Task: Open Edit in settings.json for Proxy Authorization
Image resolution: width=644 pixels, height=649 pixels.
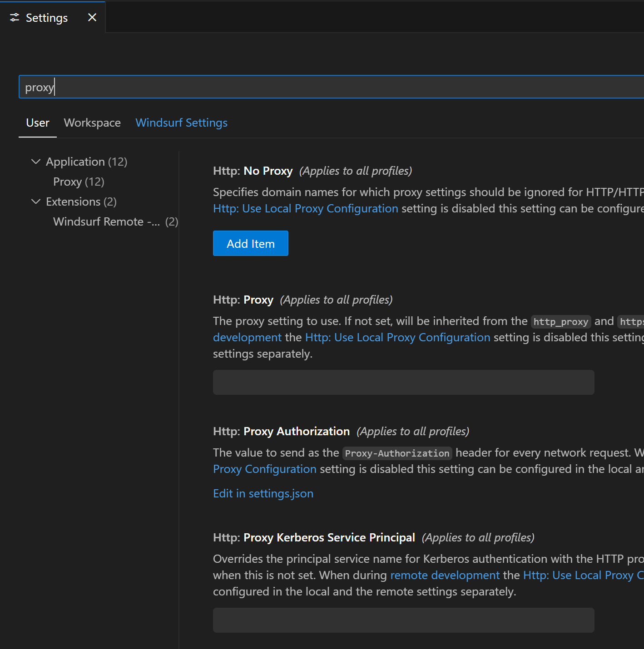Action: 263,493
